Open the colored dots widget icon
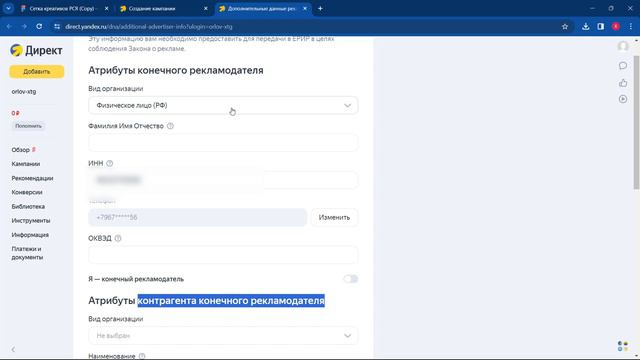The width and height of the screenshot is (640, 360). pos(623,346)
